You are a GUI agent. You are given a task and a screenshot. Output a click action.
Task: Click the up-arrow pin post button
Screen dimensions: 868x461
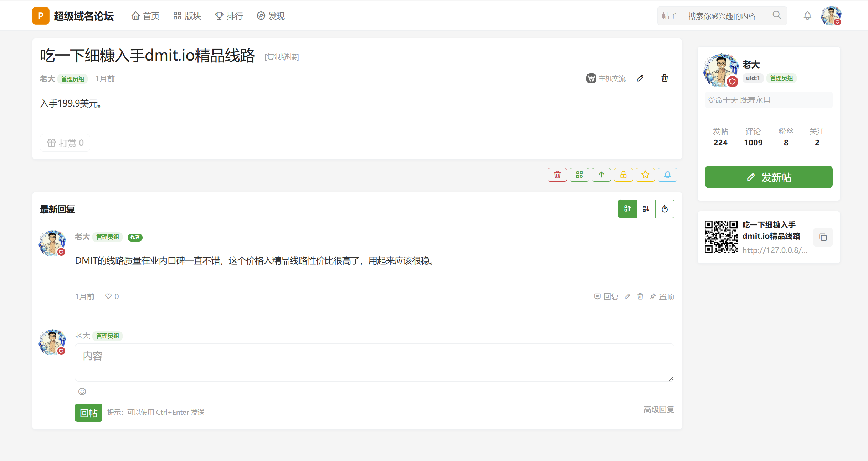pyautogui.click(x=601, y=175)
